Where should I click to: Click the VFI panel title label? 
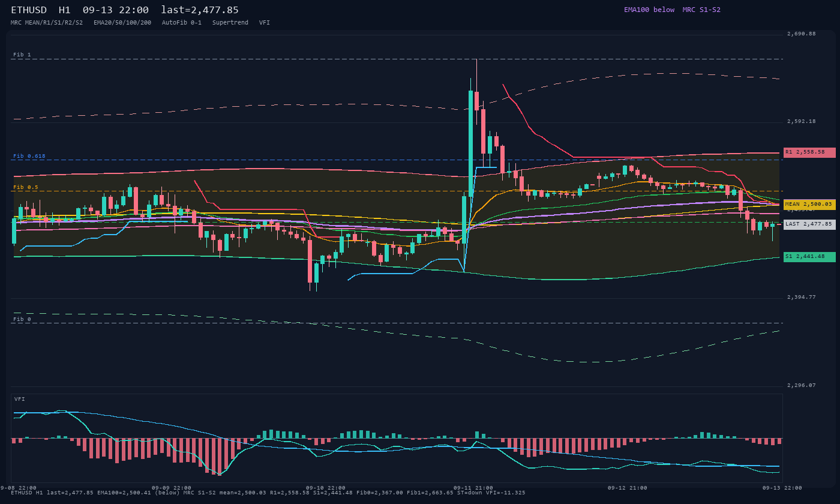pyautogui.click(x=20, y=399)
